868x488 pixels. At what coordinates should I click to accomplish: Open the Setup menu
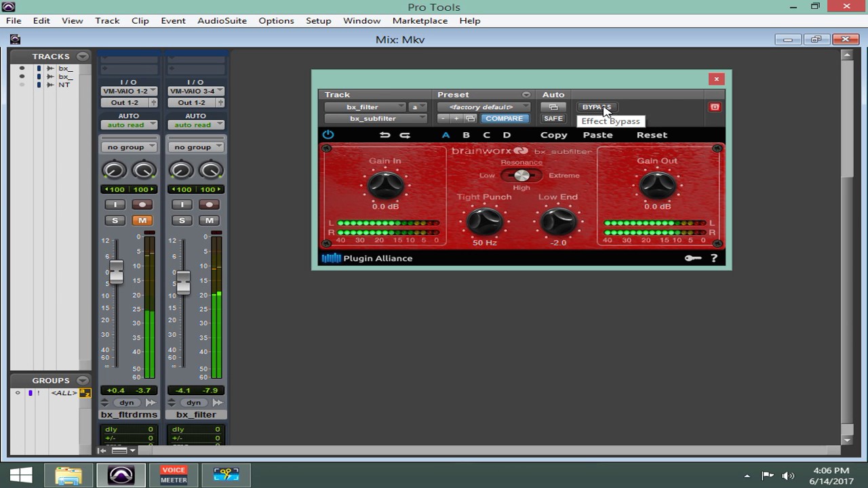pos(318,20)
